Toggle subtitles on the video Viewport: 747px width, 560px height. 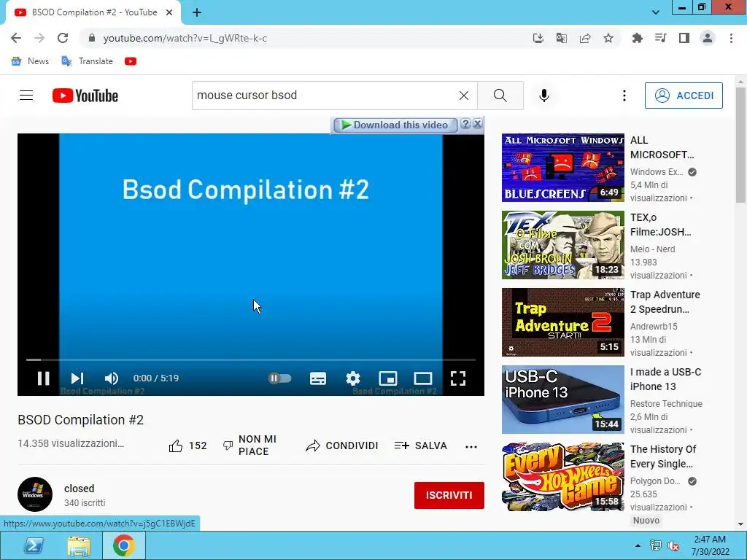pos(318,378)
